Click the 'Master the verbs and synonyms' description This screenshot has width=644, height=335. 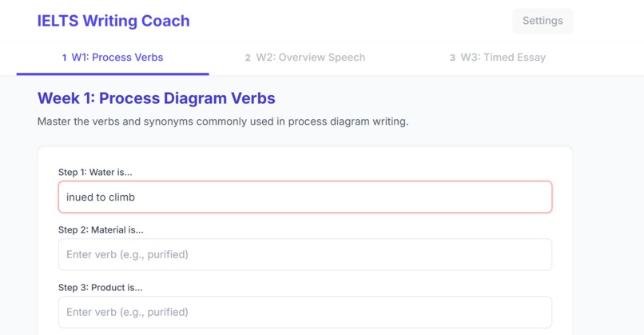[x=223, y=122]
